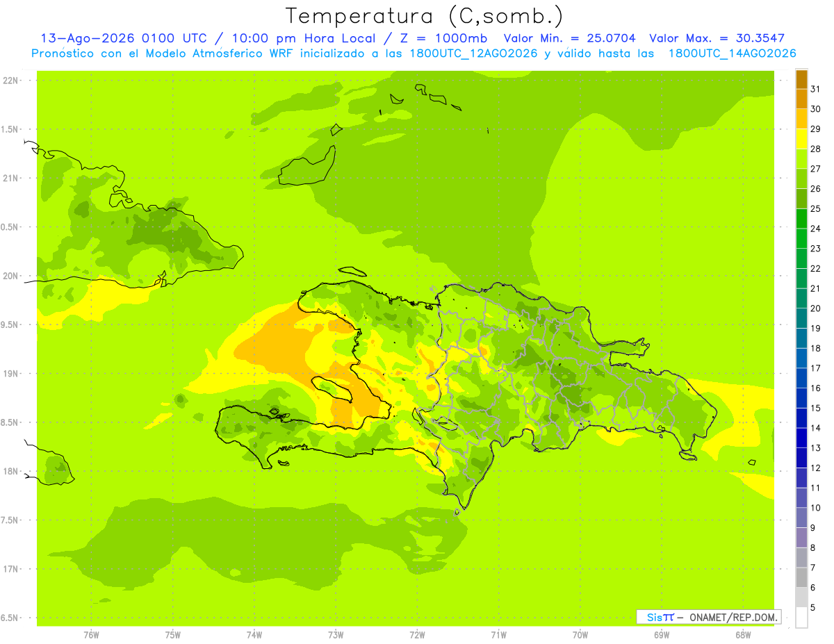This screenshot has height=644, width=834.
Task: Pick the purple legend color between 8 and 9
Action: click(x=801, y=538)
